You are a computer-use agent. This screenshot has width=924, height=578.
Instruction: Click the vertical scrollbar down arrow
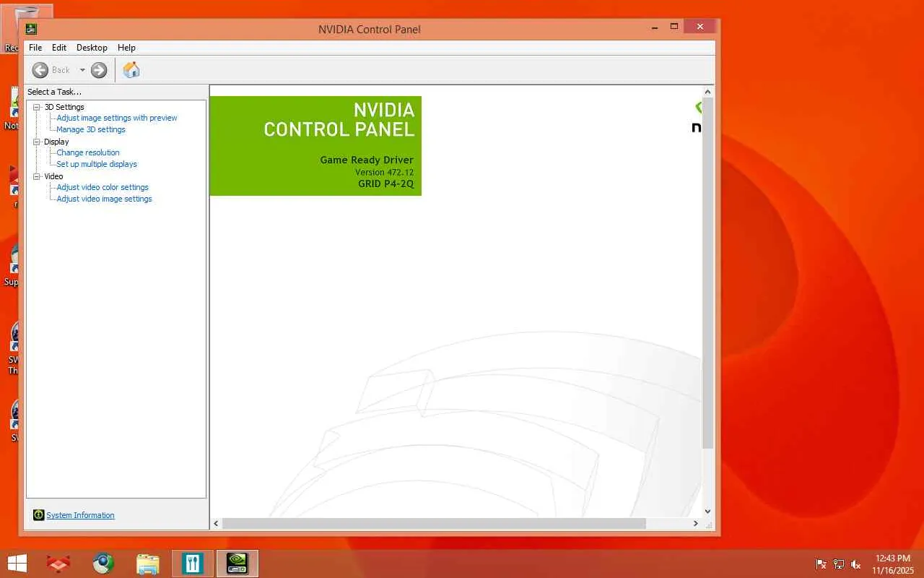(707, 512)
